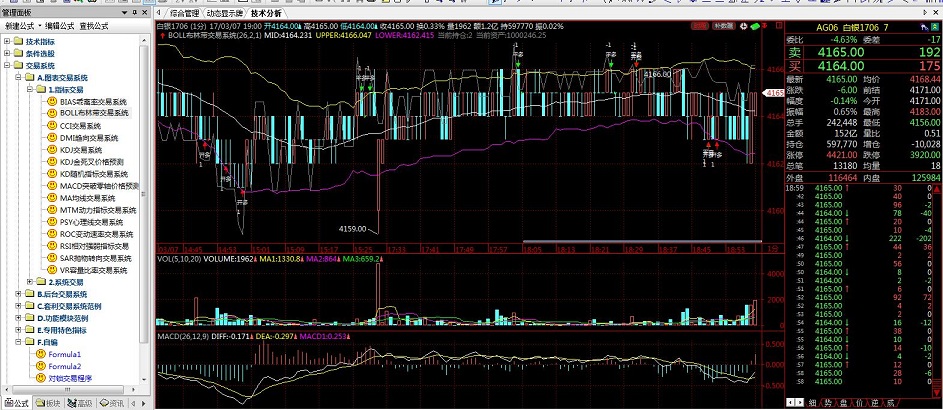Click the smiley icon next to RSI相对强弱指标交易

[x=52, y=246]
